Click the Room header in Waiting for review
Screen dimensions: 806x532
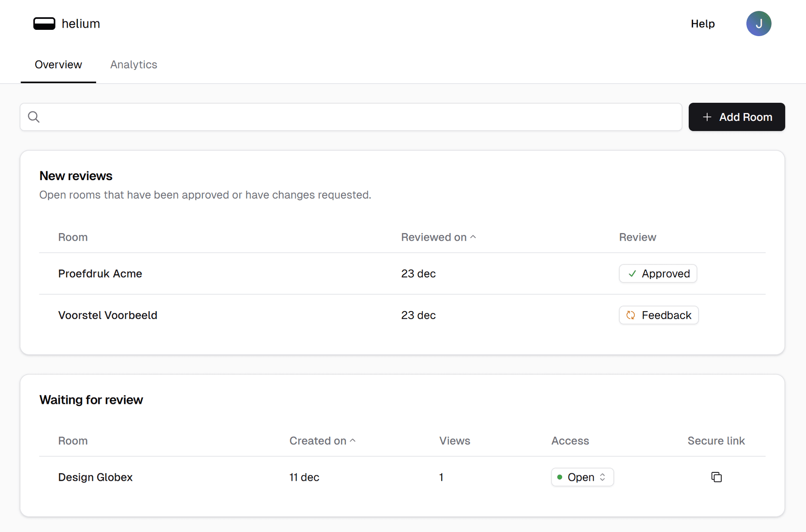73,440
